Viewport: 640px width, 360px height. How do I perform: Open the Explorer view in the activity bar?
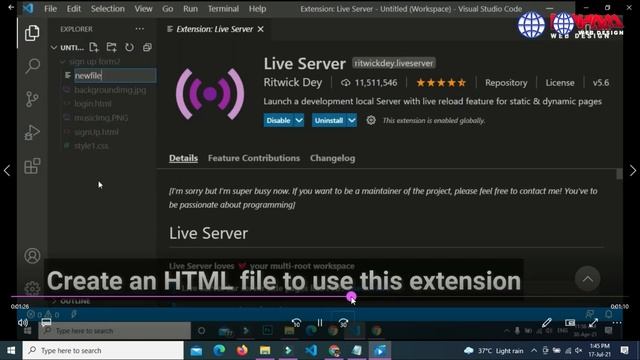[x=32, y=33]
